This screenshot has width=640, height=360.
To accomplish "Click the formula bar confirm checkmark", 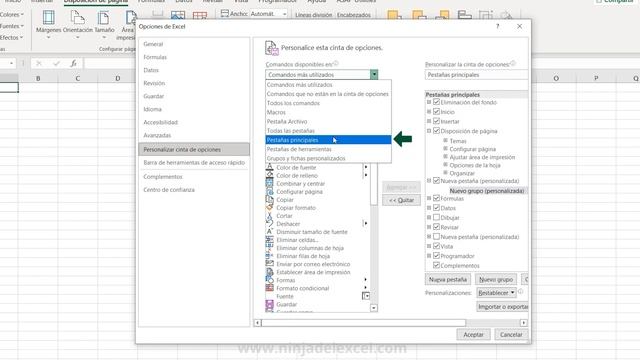I will (56, 63).
